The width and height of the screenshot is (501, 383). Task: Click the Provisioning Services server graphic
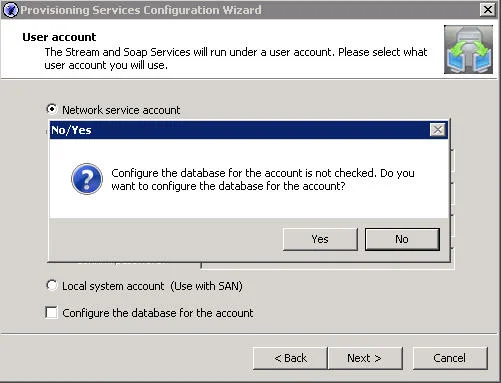coord(468,50)
